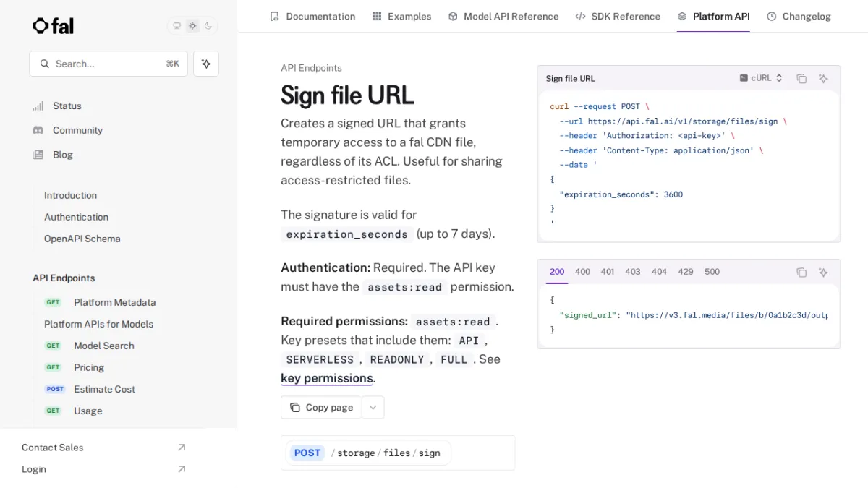Open Estimate Cost endpoint
The image size is (868, 488).
[104, 389]
